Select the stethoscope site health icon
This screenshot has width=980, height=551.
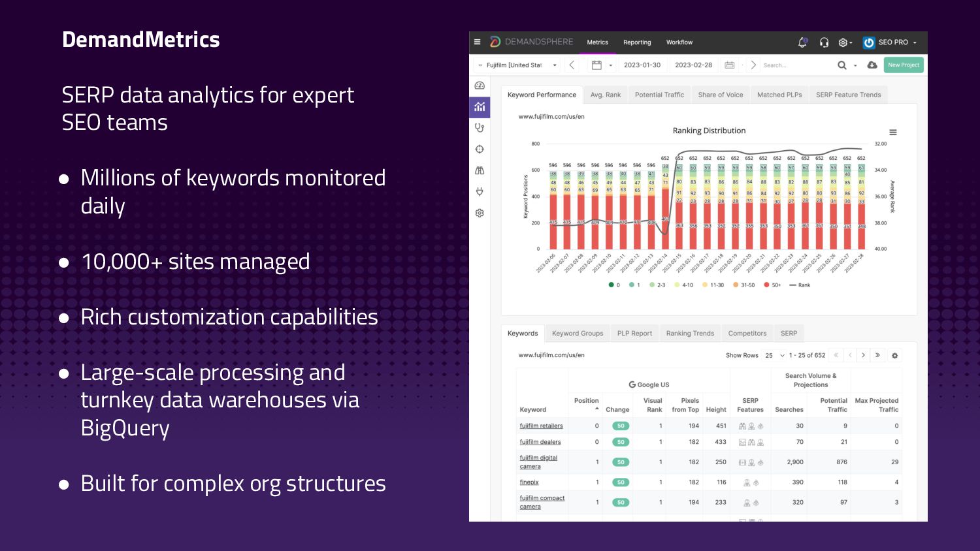pyautogui.click(x=480, y=128)
